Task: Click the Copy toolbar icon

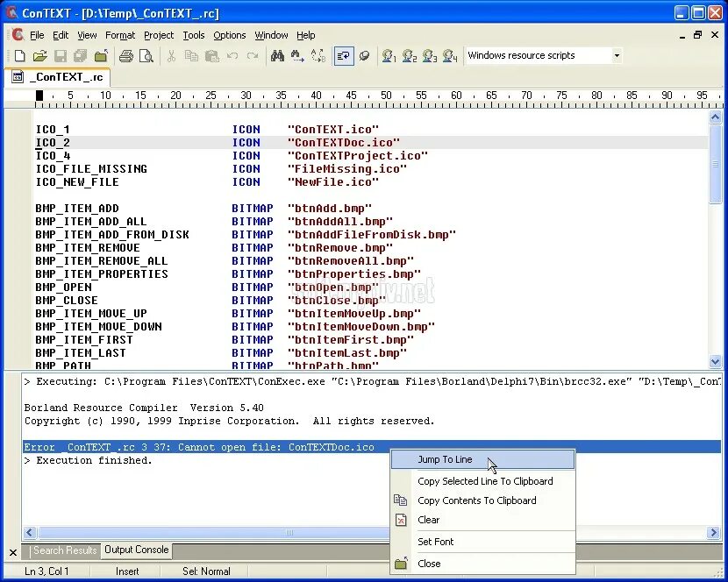Action: [x=191, y=56]
